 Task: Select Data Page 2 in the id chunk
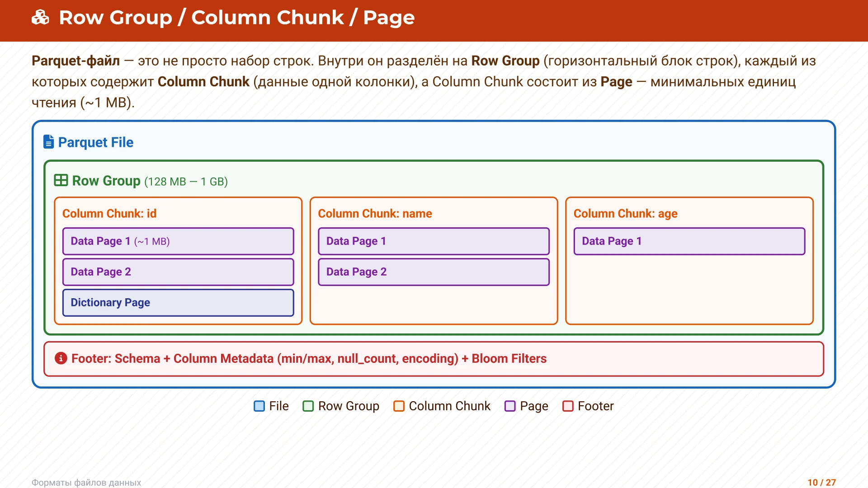click(x=178, y=272)
